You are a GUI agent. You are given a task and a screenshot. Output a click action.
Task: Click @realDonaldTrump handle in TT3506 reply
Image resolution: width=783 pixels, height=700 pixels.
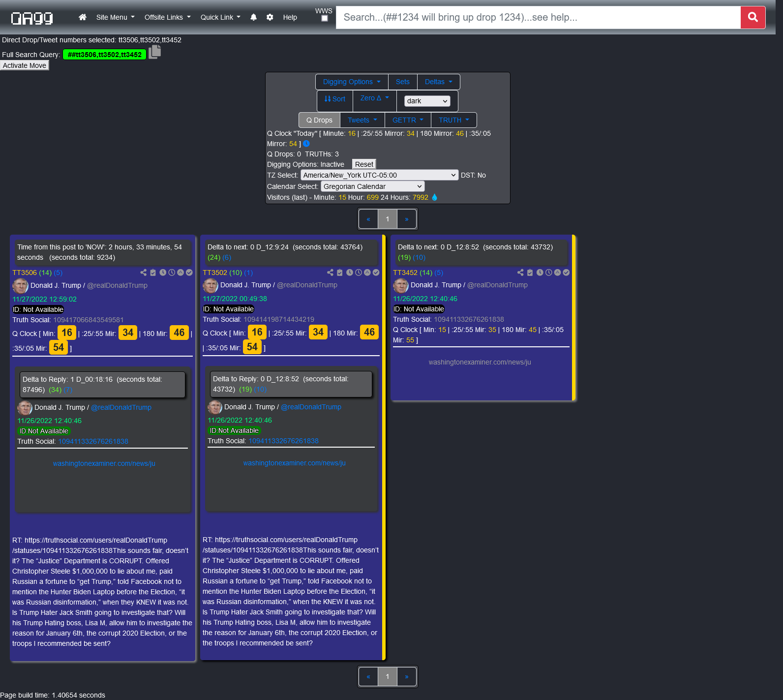tap(121, 407)
